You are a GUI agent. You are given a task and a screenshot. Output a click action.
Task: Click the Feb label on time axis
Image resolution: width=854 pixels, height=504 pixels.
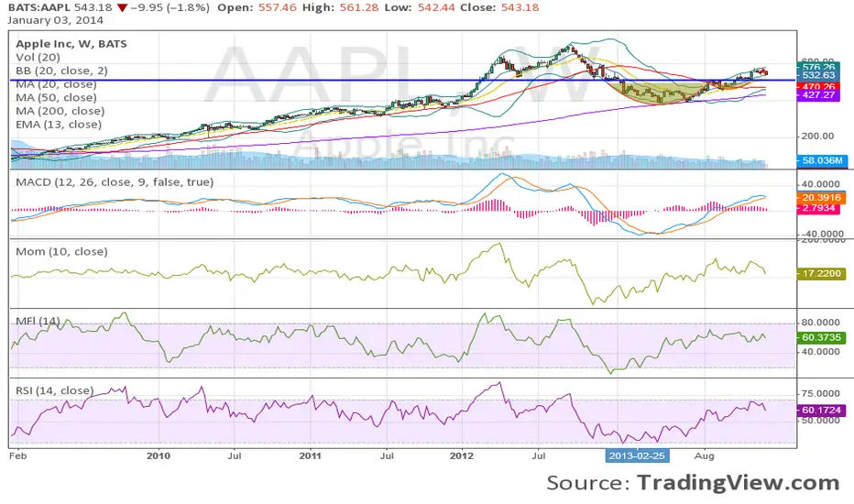17,456
